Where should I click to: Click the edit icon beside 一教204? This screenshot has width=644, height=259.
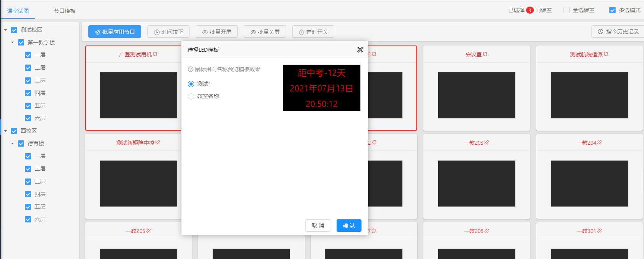click(599, 142)
